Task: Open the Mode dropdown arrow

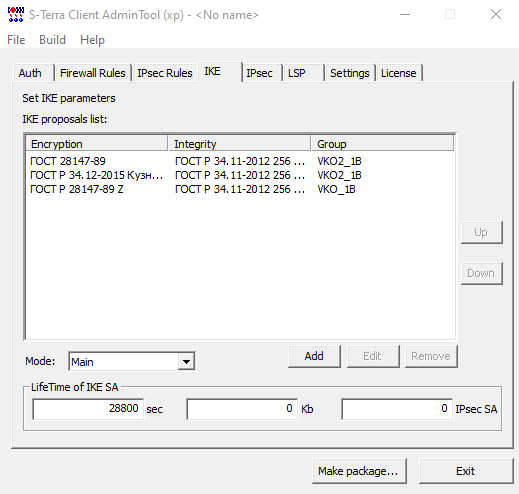Action: [186, 361]
